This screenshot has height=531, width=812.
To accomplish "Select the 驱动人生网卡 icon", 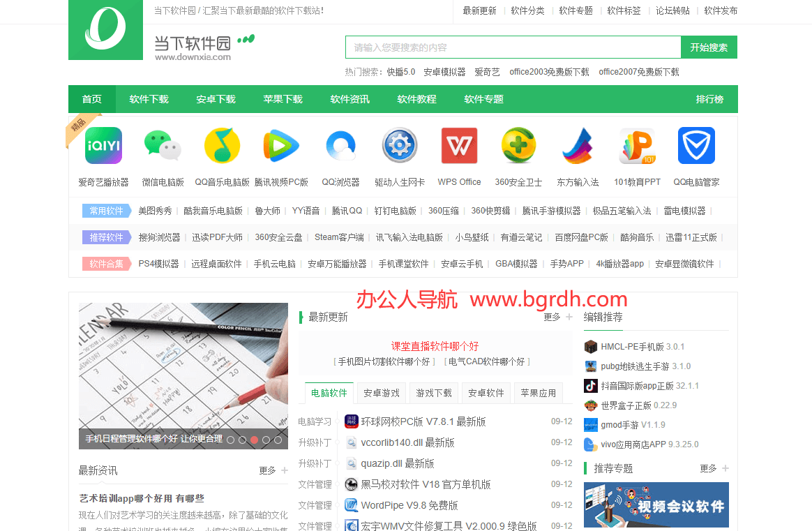I will [400, 145].
